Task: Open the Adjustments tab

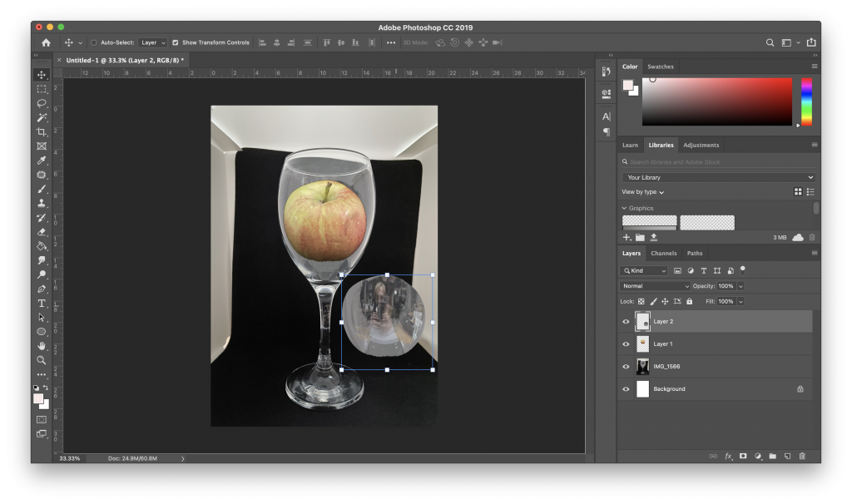Action: pos(701,145)
